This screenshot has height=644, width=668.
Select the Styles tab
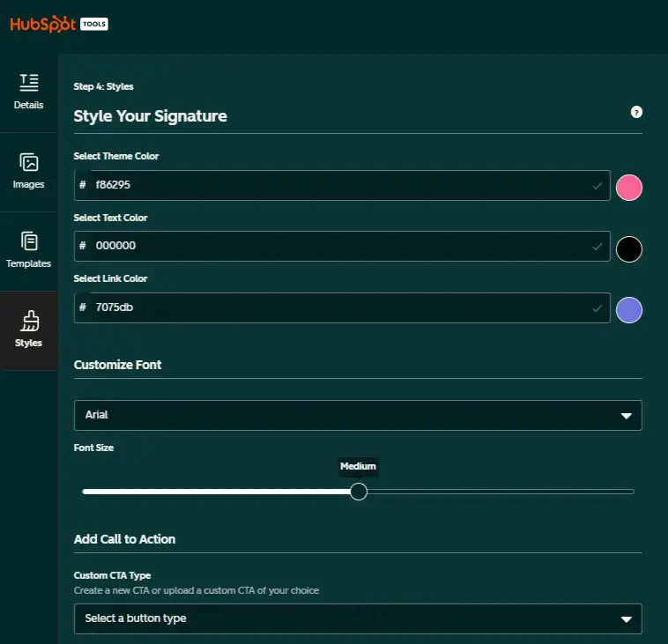(x=28, y=330)
